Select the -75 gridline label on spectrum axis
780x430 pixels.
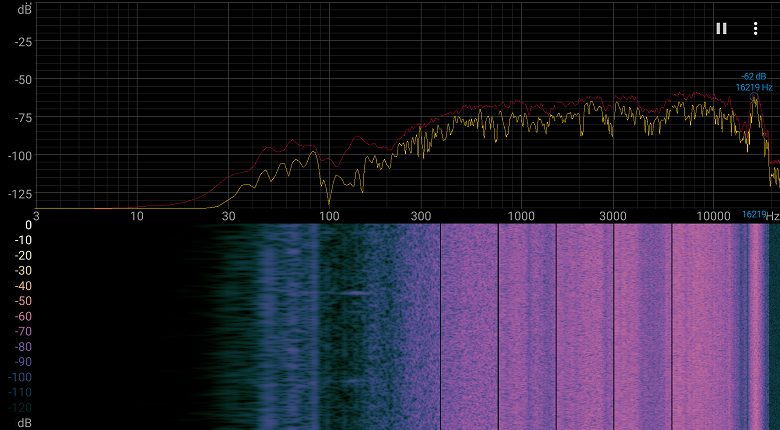pos(23,118)
